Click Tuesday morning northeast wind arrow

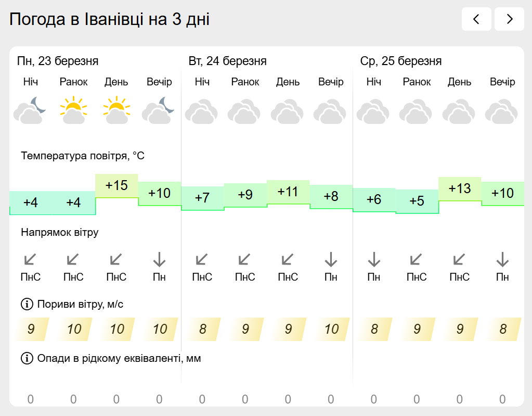tap(244, 259)
